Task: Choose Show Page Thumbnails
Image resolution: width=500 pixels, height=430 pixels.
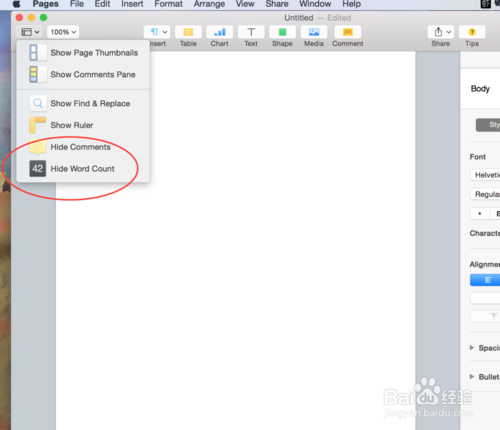Action: pos(83,53)
